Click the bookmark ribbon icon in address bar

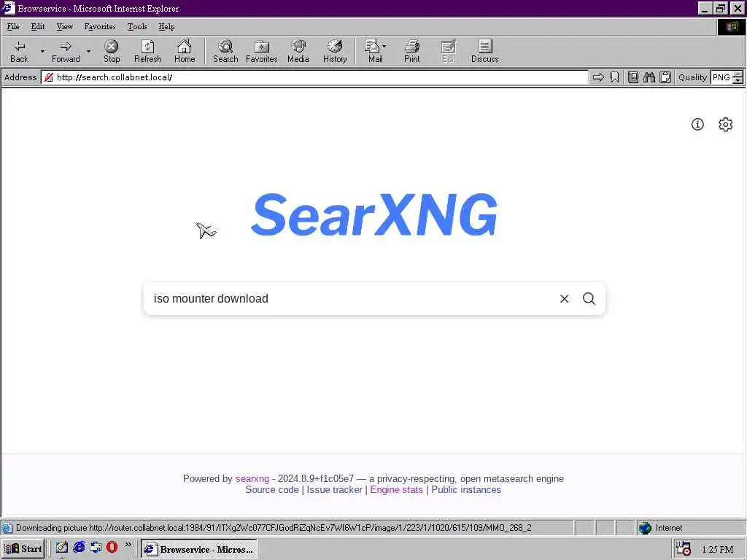coord(614,77)
